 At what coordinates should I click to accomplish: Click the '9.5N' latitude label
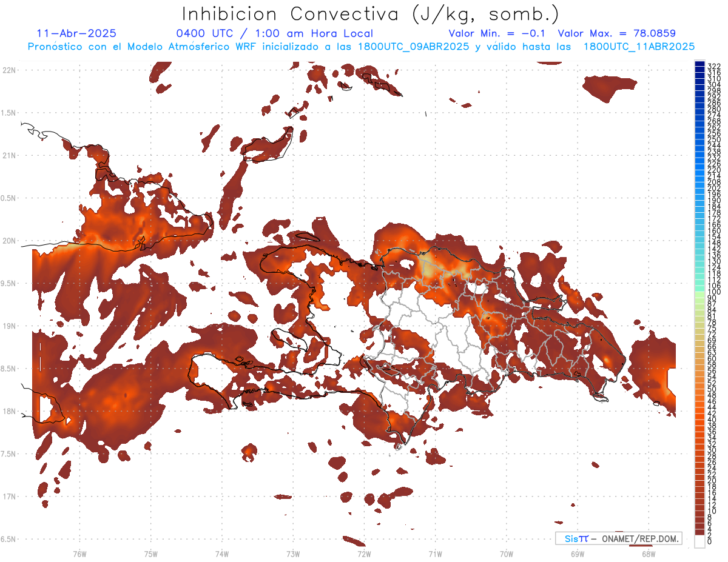[x=8, y=284]
